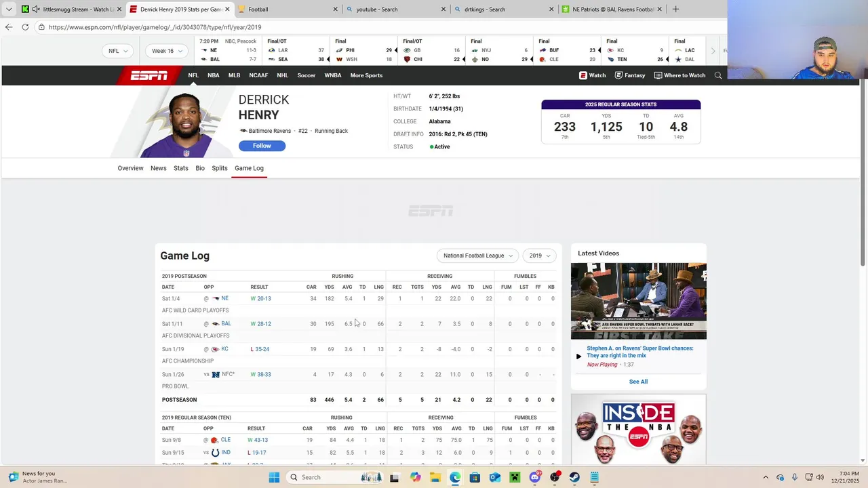
Task: Launch Minecraft from the taskbar
Action: pos(515,477)
